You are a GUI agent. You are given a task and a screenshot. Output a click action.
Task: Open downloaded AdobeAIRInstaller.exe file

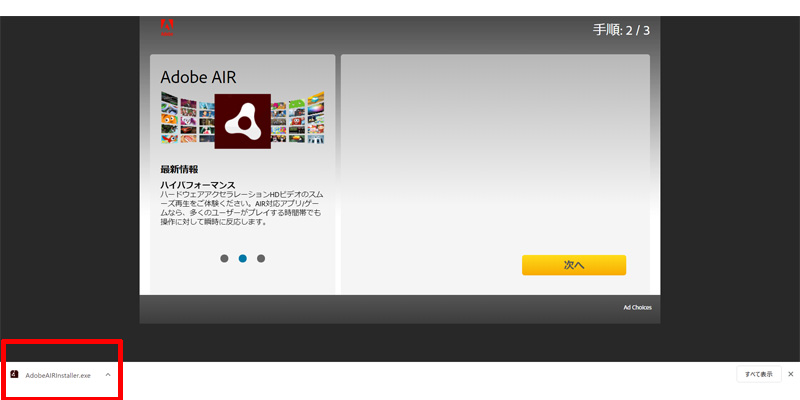pos(58,375)
